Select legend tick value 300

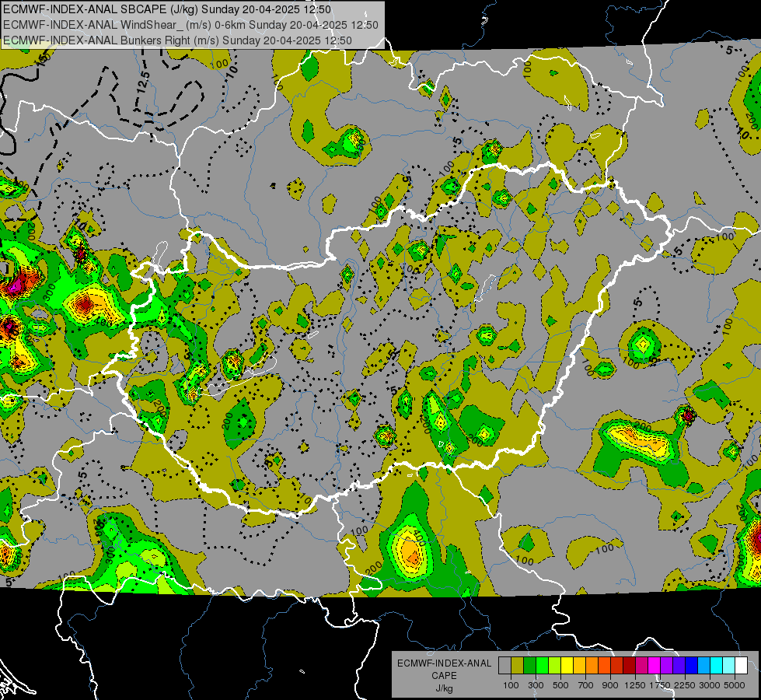[x=536, y=685]
